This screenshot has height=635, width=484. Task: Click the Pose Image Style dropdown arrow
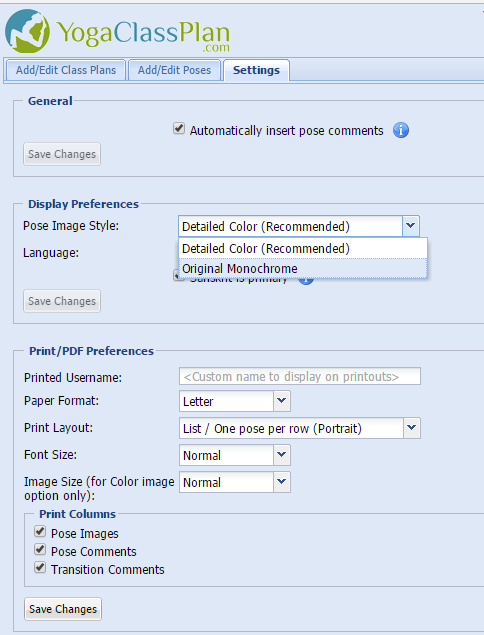tap(411, 226)
